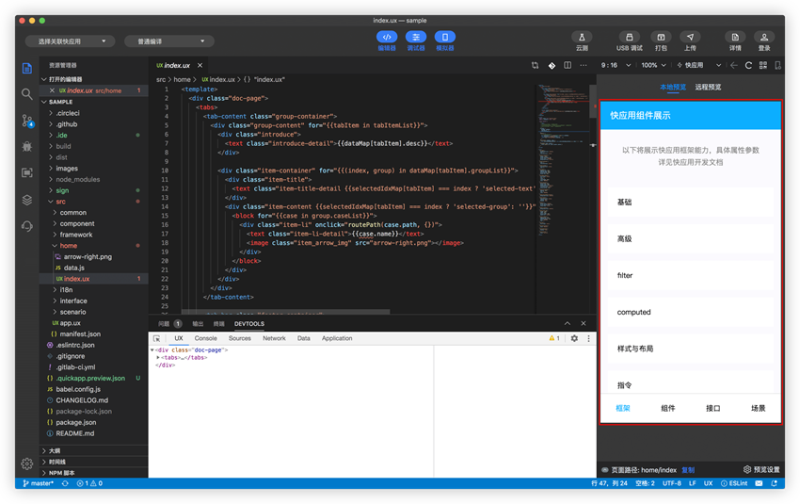Toggle the split editor layout icon
This screenshot has height=504, width=800.
coord(567,65)
